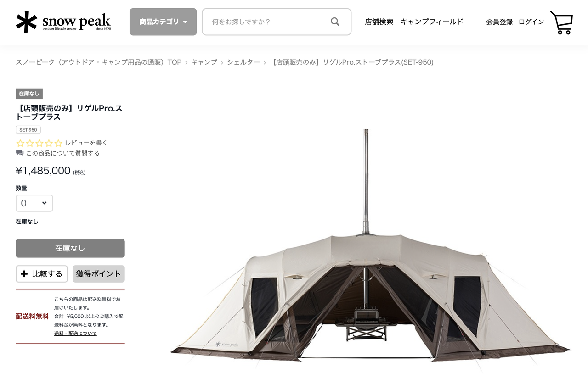
Task: Click the speech bubble question icon
Action: click(20, 153)
